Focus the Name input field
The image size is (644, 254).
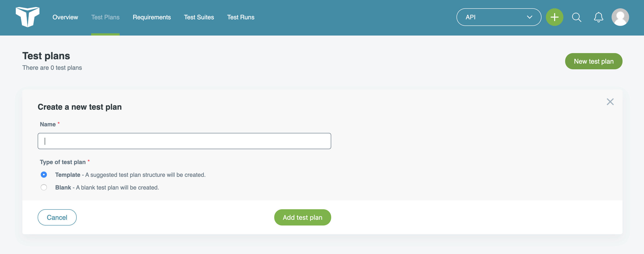(184, 141)
